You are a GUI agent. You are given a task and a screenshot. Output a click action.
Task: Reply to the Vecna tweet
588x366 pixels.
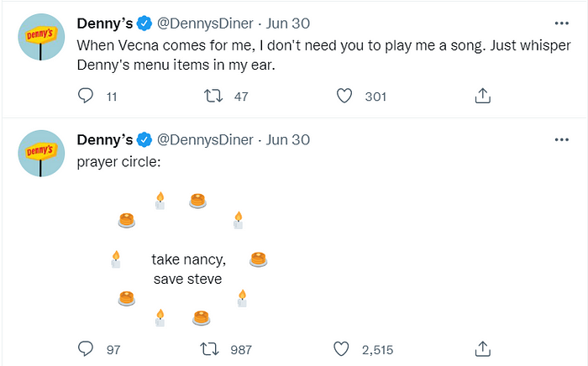(x=86, y=96)
